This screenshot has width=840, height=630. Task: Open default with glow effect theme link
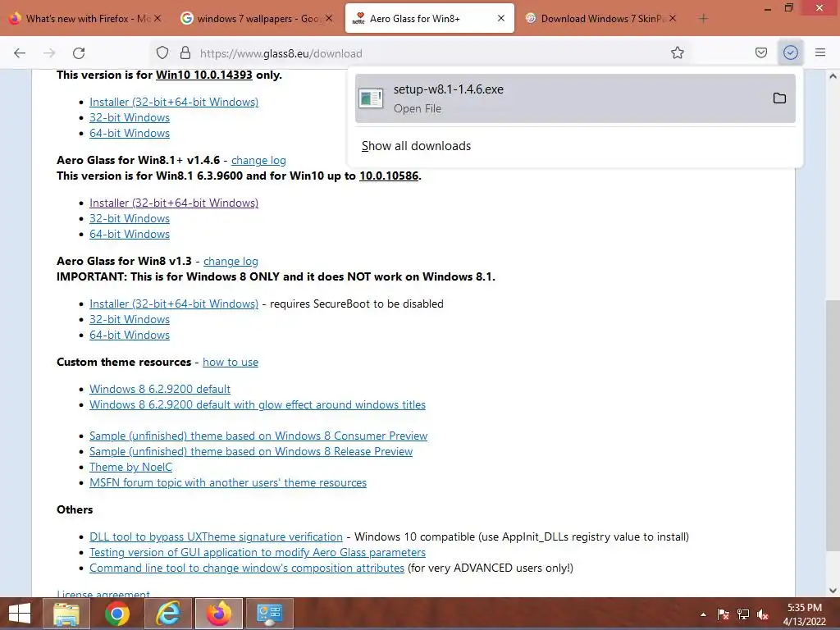pyautogui.click(x=257, y=404)
